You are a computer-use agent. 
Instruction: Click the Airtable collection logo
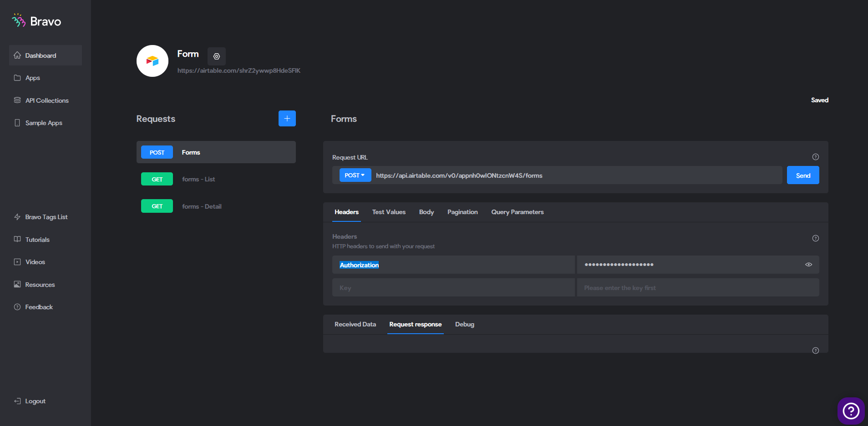(152, 61)
